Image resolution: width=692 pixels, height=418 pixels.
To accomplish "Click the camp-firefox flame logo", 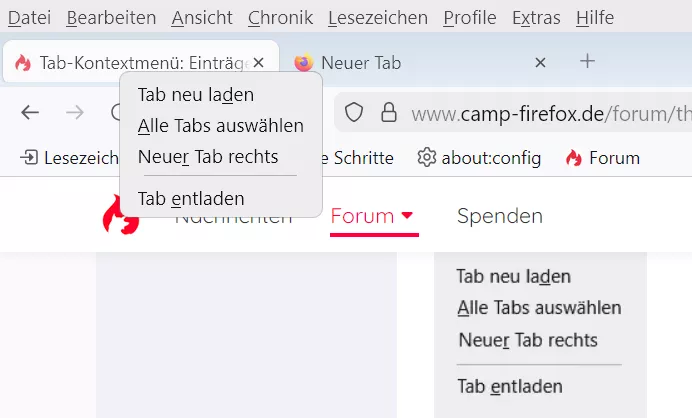I will 121,215.
